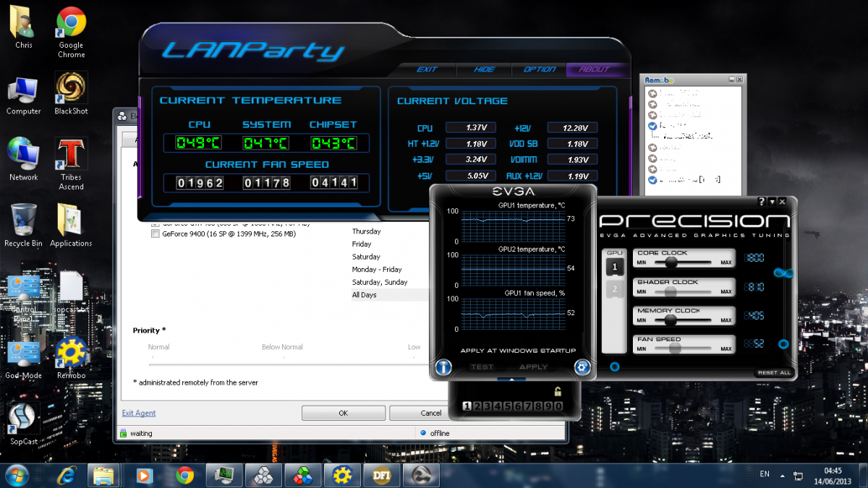Open the Applications folder on the desktop

(71, 225)
